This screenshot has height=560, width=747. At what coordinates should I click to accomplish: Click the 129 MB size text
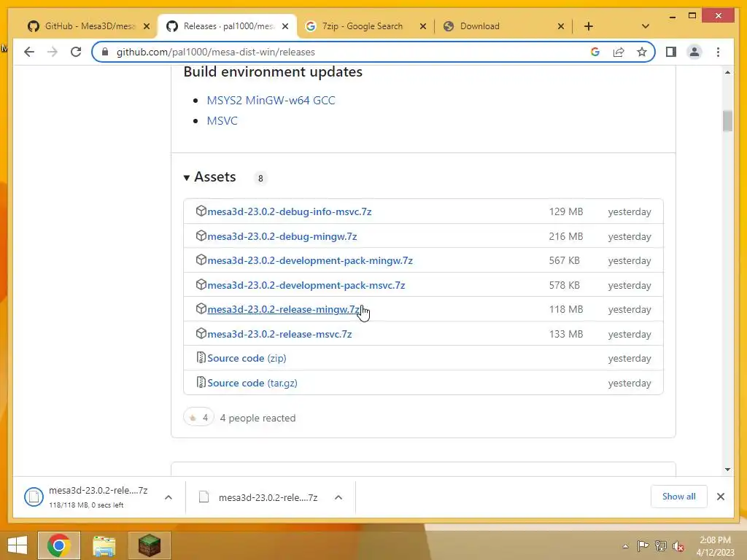pos(566,211)
